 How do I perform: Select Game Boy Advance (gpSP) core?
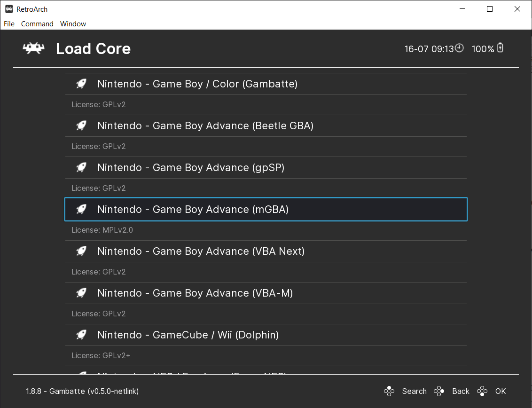[266, 167]
